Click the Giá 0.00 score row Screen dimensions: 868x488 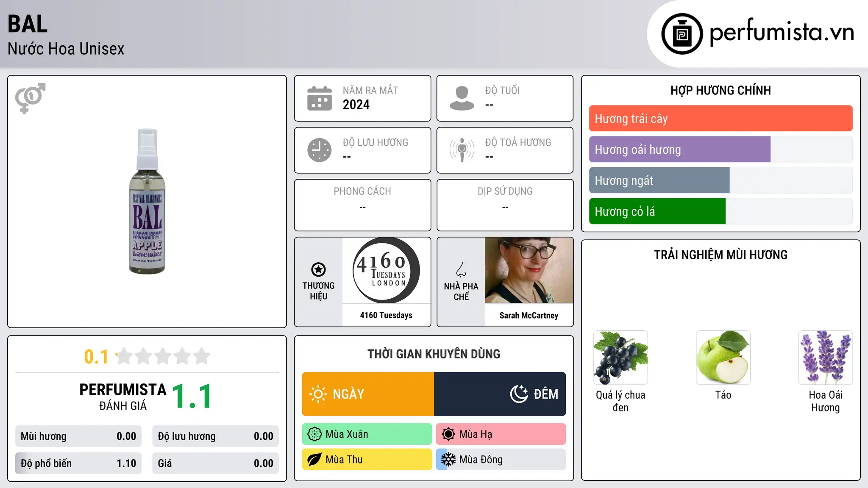tap(216, 463)
